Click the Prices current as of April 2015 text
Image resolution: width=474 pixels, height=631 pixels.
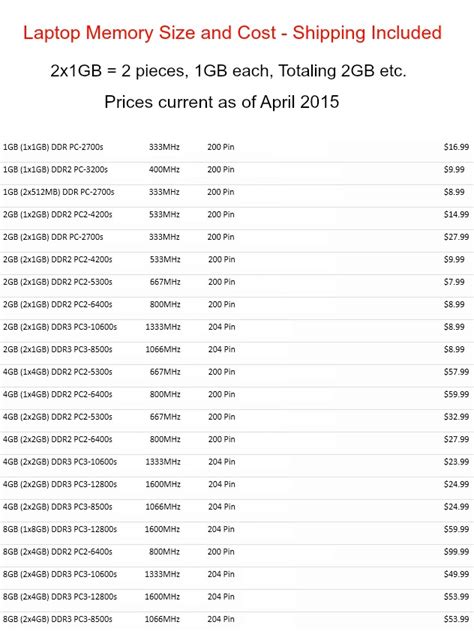pyautogui.click(x=222, y=102)
